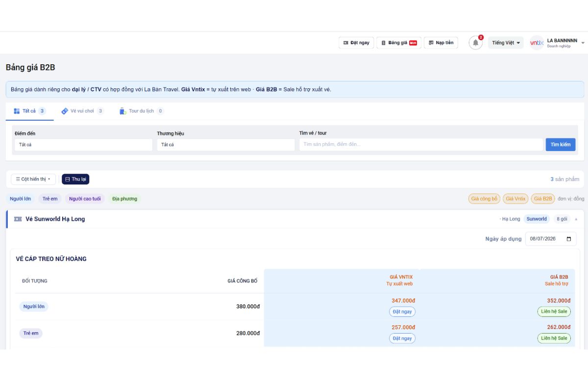This screenshot has width=588, height=368.
Task: Open the Tiếng Việt language dropdown
Action: 506,43
